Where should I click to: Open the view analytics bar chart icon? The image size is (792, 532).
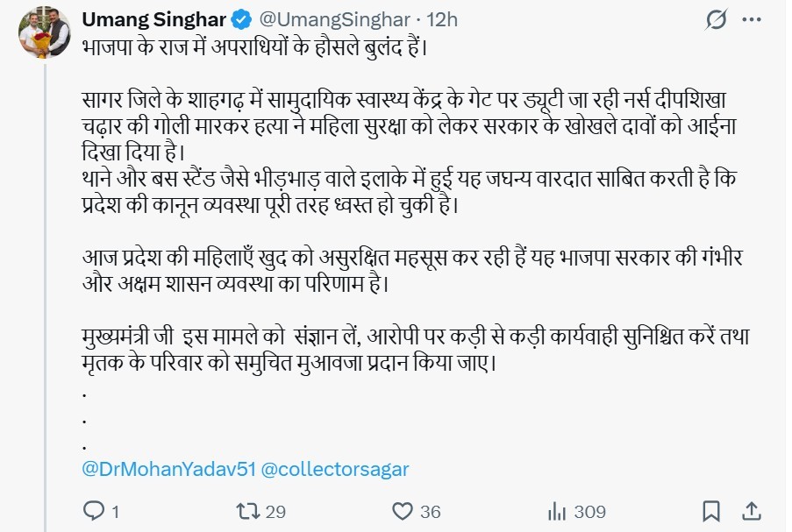pos(556,509)
